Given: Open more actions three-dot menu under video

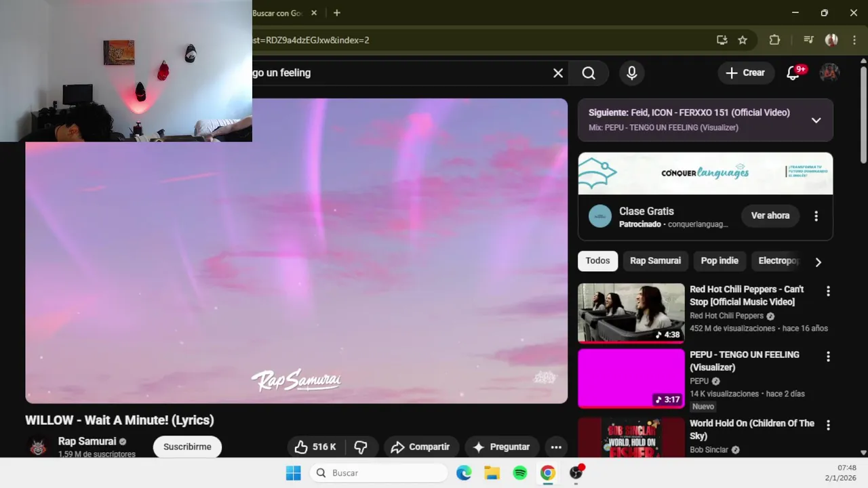Looking at the screenshot, I should (x=556, y=447).
